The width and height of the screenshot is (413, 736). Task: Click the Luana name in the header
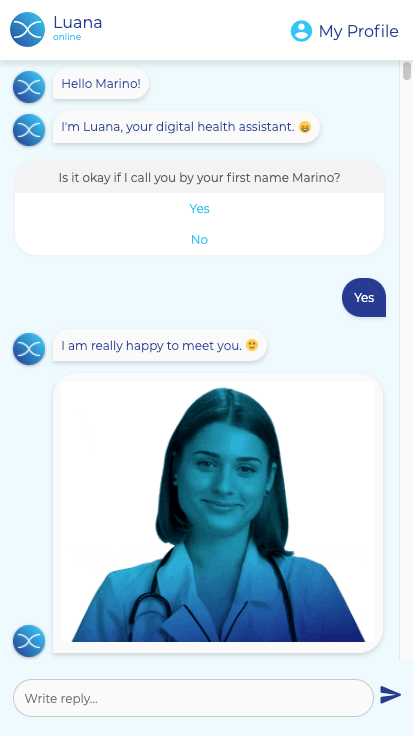pos(77,22)
